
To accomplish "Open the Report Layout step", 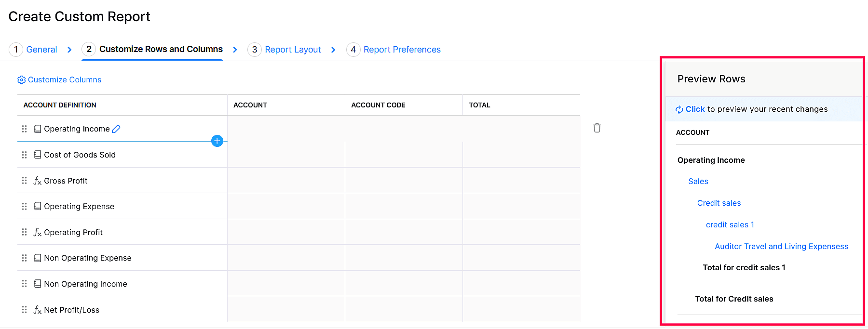I will coord(293,50).
